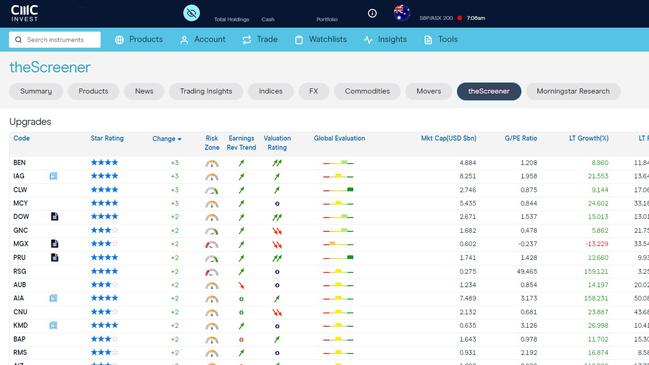649x365 pixels.
Task: Click the GNC valuation red arrows icon
Action: tap(277, 231)
